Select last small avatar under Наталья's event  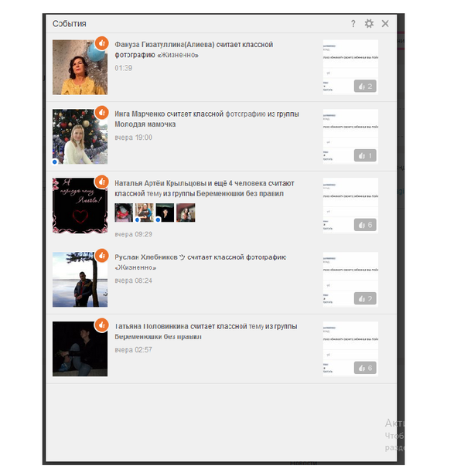[x=186, y=212]
